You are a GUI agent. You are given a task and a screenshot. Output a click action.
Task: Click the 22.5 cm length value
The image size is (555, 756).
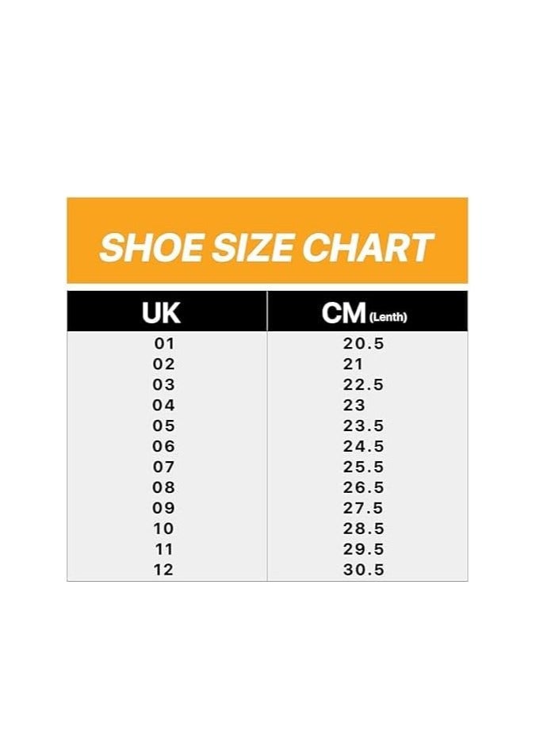[363, 385]
